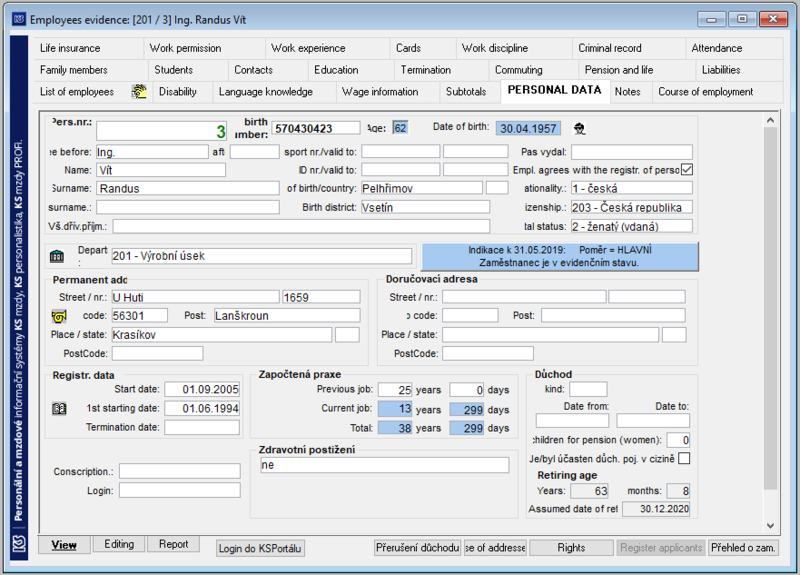Click the Post field containing Lanškroun
Screen dimensions: 800x575
[x=287, y=316]
